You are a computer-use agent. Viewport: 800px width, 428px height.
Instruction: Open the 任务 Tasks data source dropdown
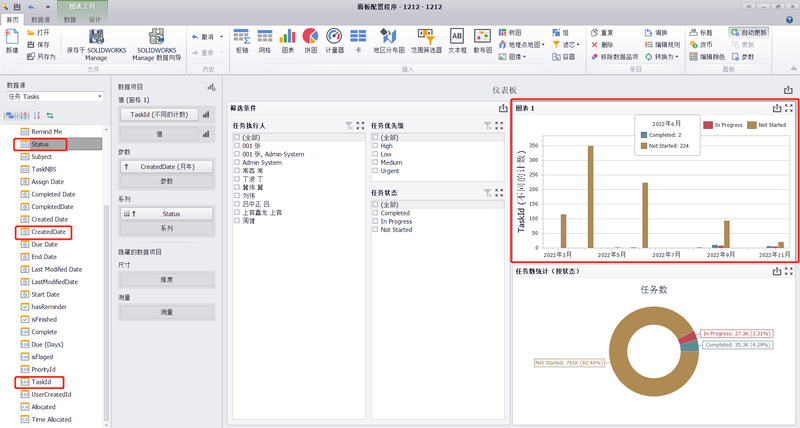click(99, 96)
